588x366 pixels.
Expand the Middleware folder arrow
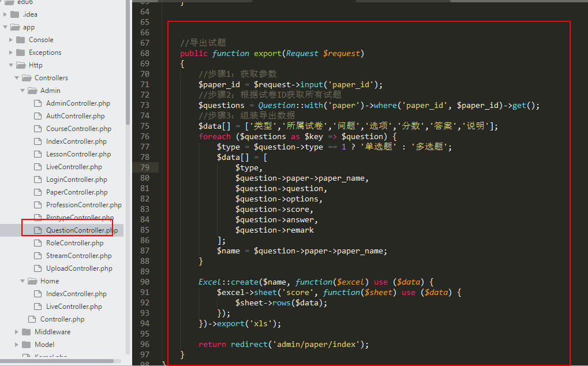coord(17,332)
